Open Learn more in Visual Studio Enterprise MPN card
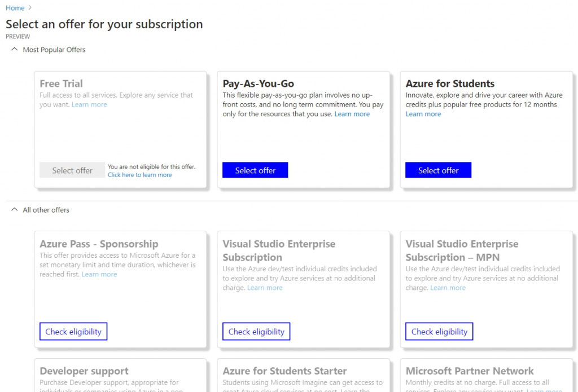This screenshot has width=578, height=392. pyautogui.click(x=448, y=288)
